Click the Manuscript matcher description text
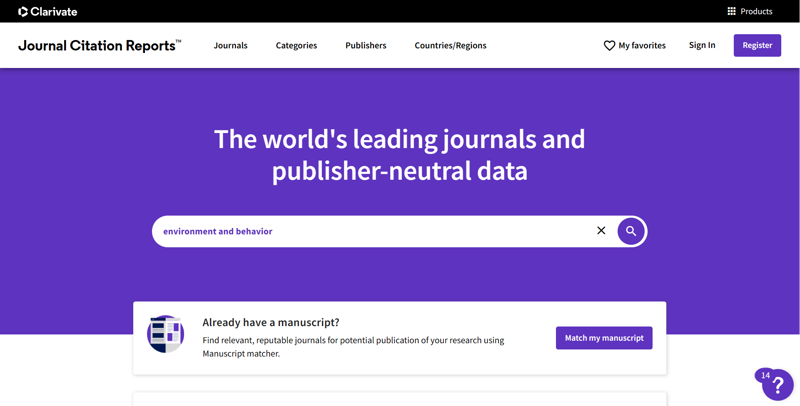Image resolution: width=800 pixels, height=406 pixels. tap(353, 346)
